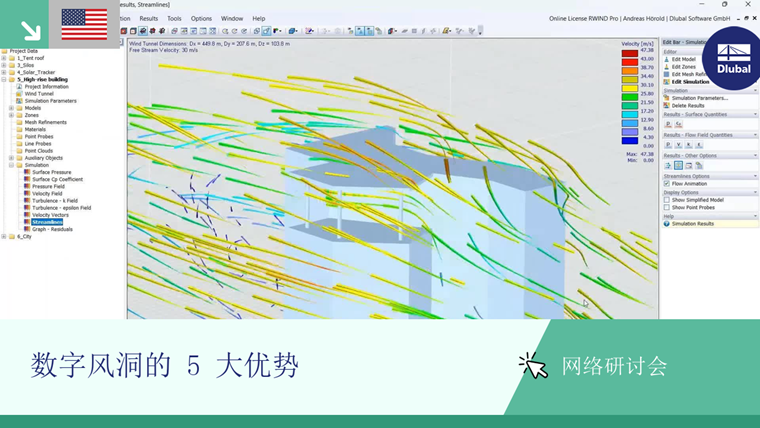
Task: Select Mesh Refinements folder in tree
Action: coord(46,123)
